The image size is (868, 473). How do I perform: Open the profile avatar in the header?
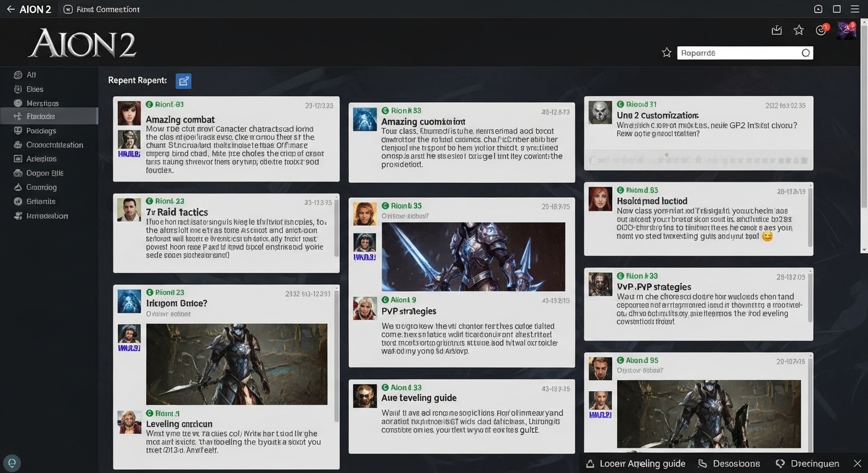tap(846, 30)
